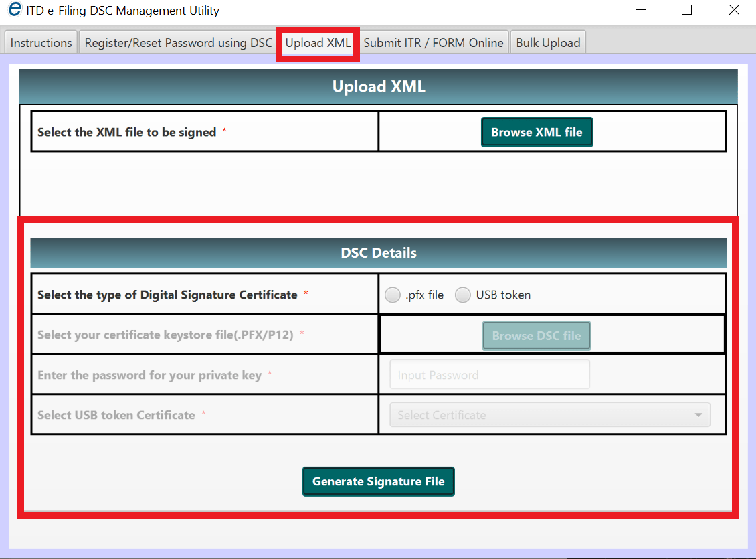This screenshot has width=756, height=559.
Task: Maximize the DSC Management Utility window
Action: coord(686,9)
